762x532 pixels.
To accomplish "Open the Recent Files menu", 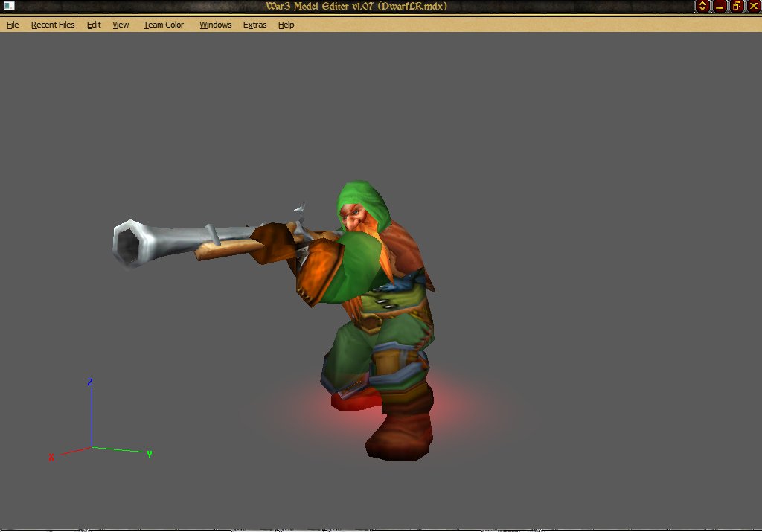I will click(x=53, y=25).
